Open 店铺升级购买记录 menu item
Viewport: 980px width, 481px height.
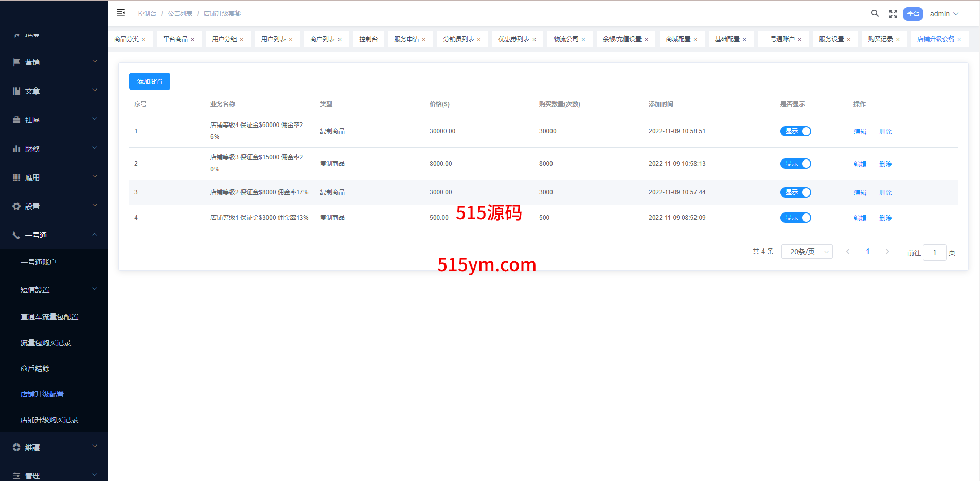(49, 420)
